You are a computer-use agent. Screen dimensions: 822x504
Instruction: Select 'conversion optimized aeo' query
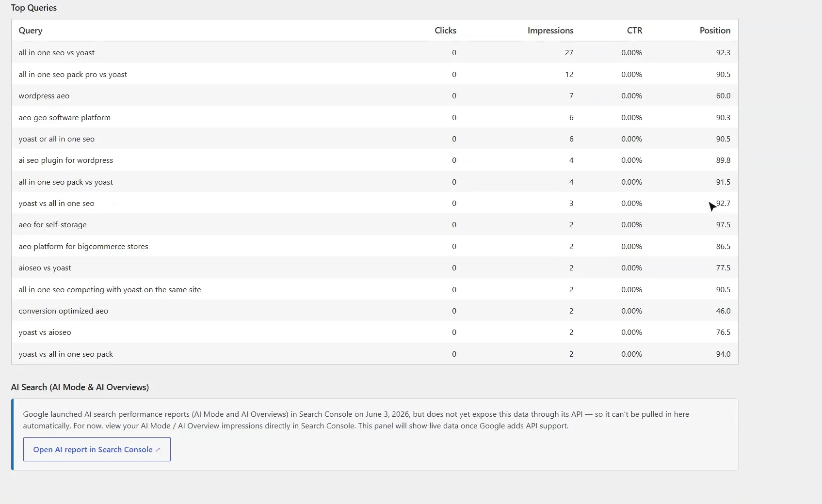[64, 311]
